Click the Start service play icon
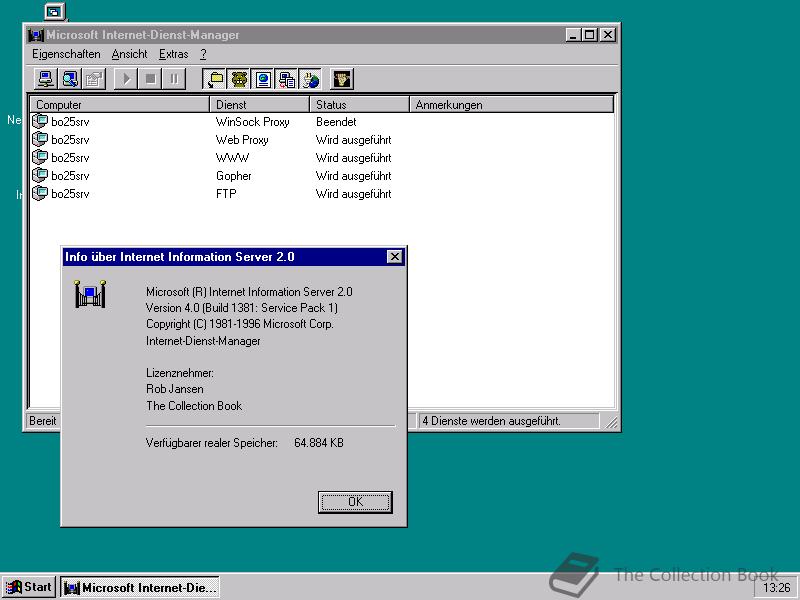Viewport: 800px width, 600px height. 126,79
